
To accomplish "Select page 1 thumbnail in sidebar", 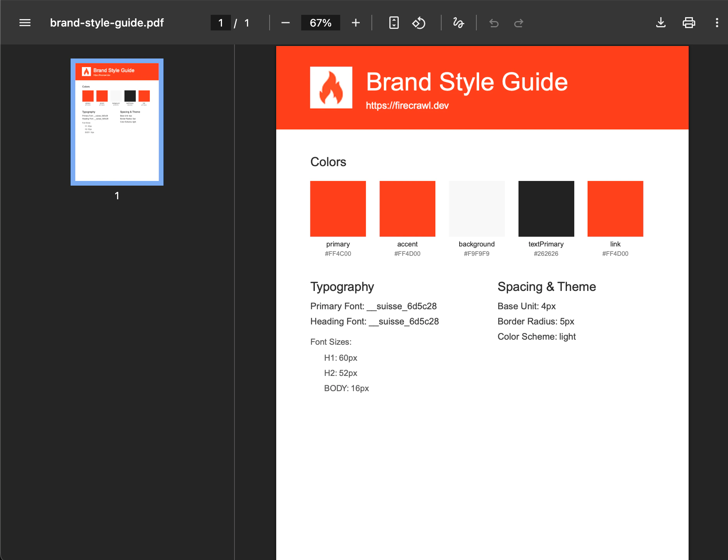I will click(117, 122).
